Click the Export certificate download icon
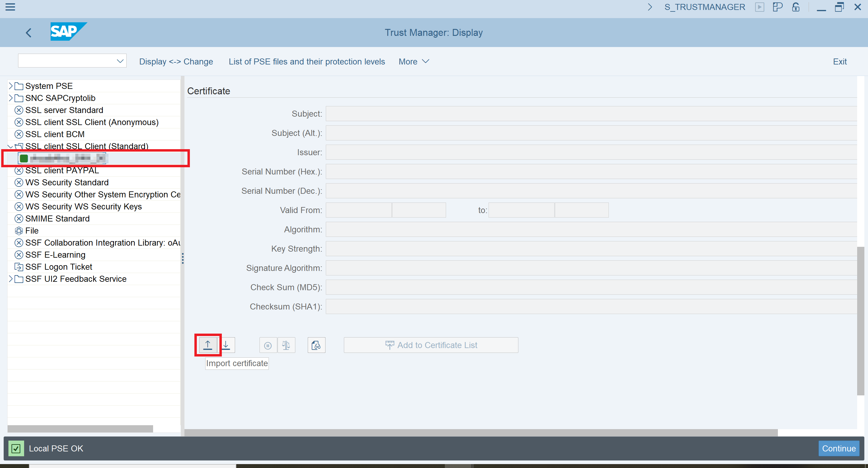Image resolution: width=868 pixels, height=468 pixels. (226, 345)
